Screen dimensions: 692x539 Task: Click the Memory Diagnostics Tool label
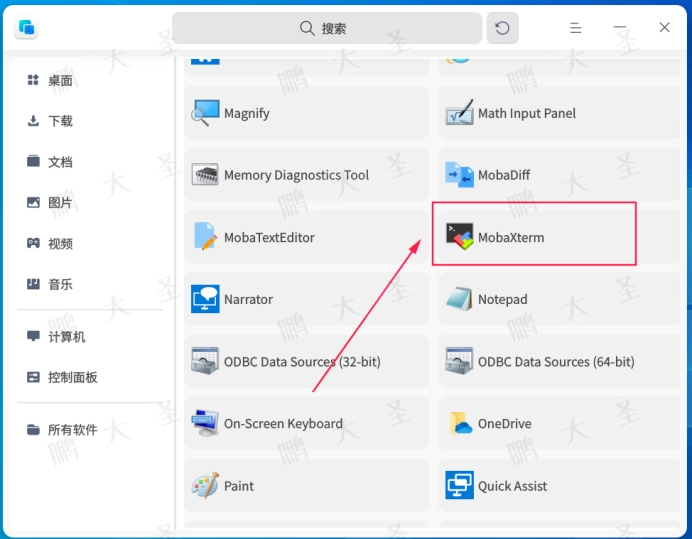coord(297,175)
